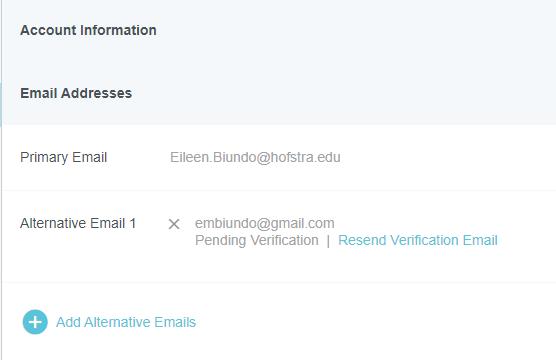
Task: Click the Eileen.Biundo@hofstra.edu primary email field
Action: point(255,157)
